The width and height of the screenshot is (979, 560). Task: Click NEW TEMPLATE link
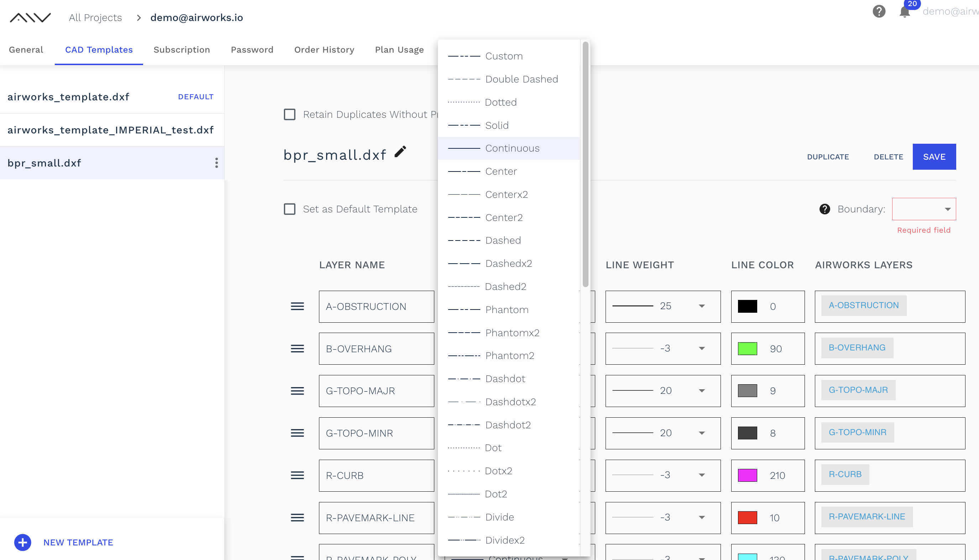(78, 542)
